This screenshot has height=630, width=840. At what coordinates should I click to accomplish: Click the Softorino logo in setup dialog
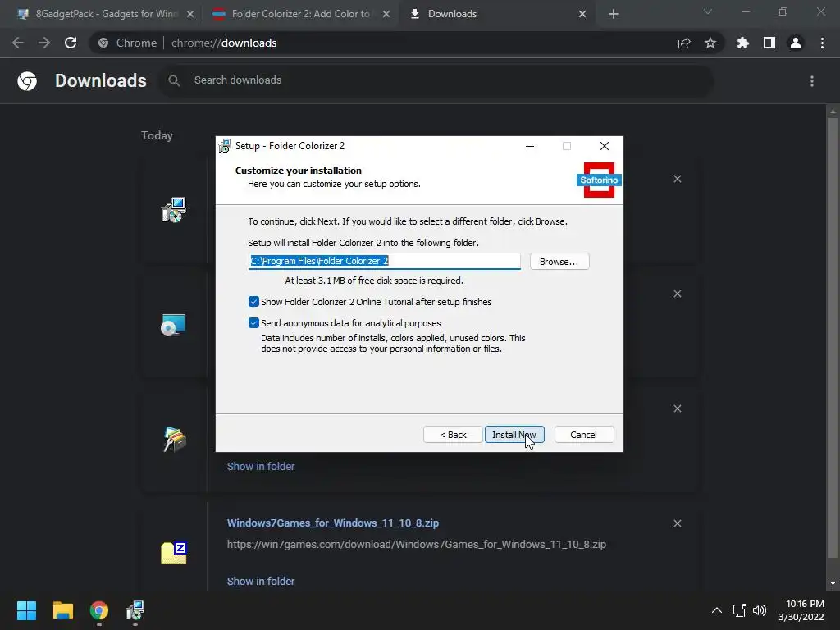pyautogui.click(x=599, y=180)
